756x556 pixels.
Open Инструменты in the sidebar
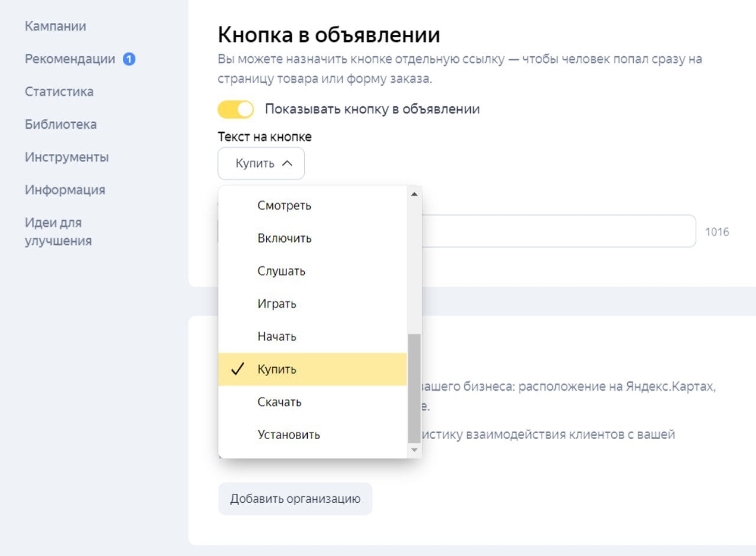point(67,158)
